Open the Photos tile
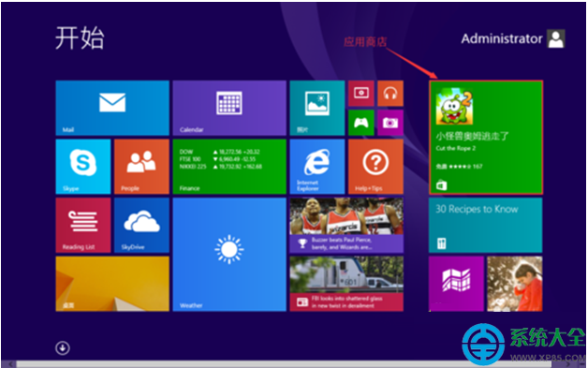Image resolution: width=588 pixels, height=368 pixels. click(317, 108)
